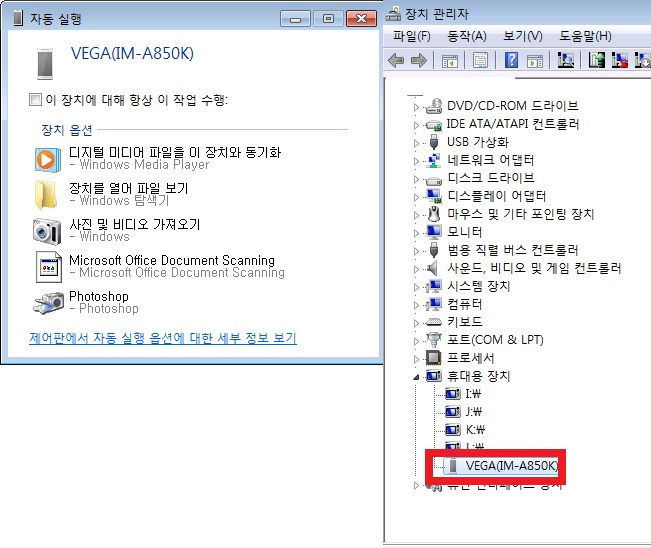
Task: Open 도움말(H) menu
Action: tap(585, 36)
